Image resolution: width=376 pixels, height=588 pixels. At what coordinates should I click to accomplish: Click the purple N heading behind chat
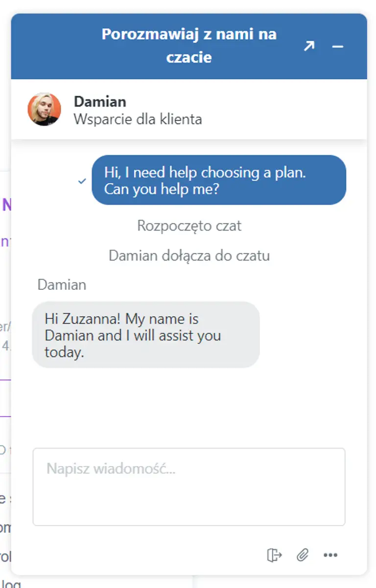coord(6,204)
